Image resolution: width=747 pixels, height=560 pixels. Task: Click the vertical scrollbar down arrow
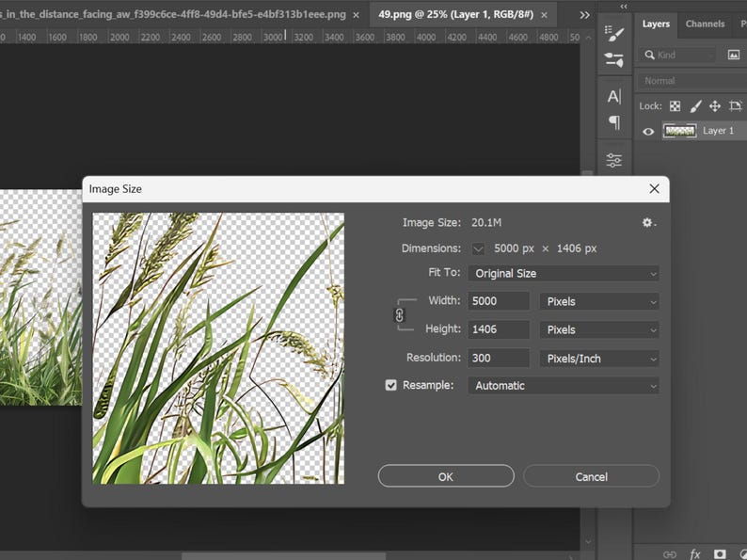point(588,542)
